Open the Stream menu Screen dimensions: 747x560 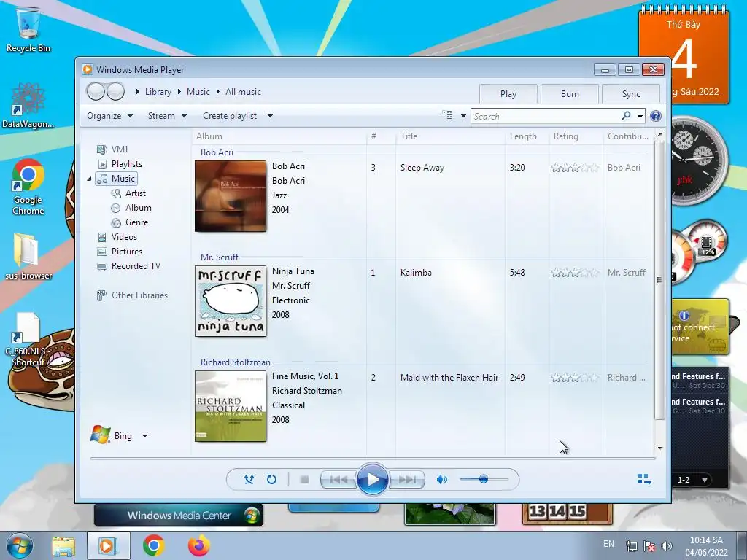pos(167,116)
